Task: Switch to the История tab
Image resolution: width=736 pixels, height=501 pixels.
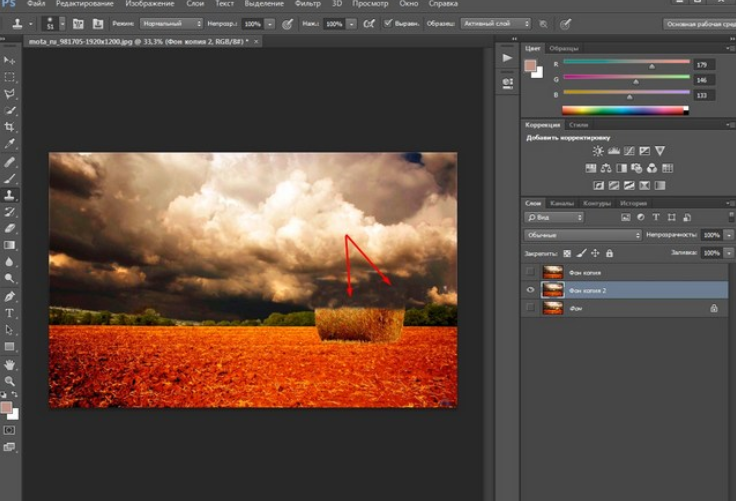Action: coord(633,203)
